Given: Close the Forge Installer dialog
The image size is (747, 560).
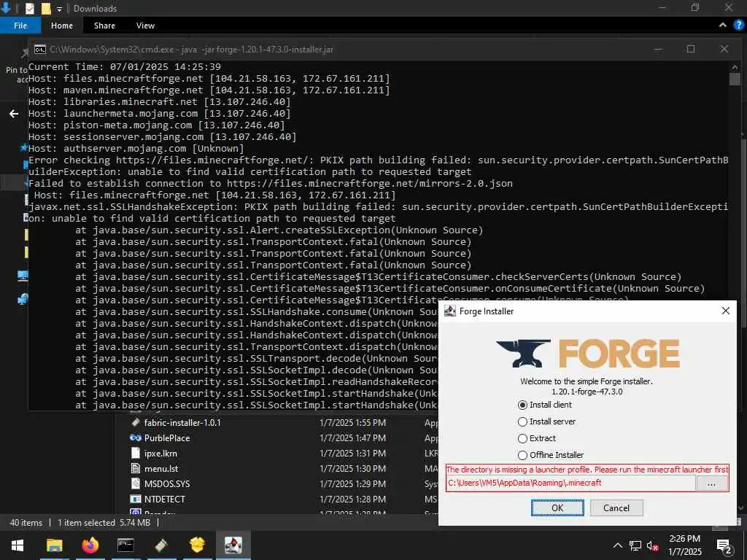Looking at the screenshot, I should tap(726, 311).
